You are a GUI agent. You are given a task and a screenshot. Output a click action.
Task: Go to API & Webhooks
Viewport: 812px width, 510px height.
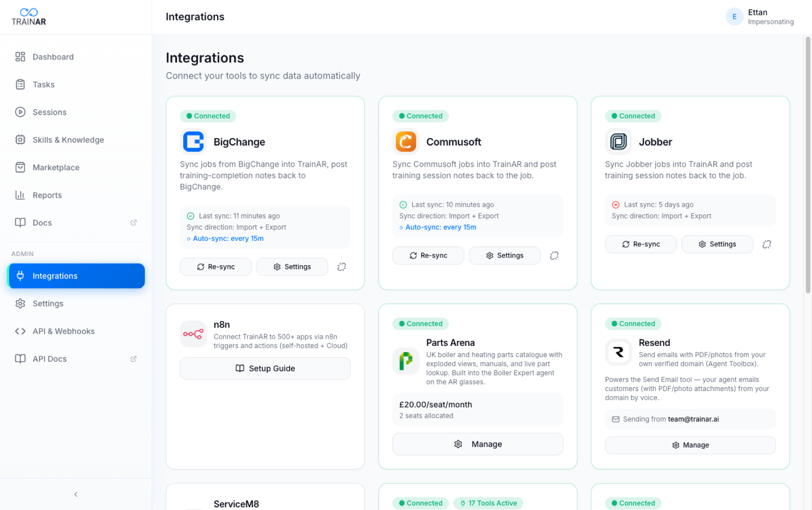(75, 331)
